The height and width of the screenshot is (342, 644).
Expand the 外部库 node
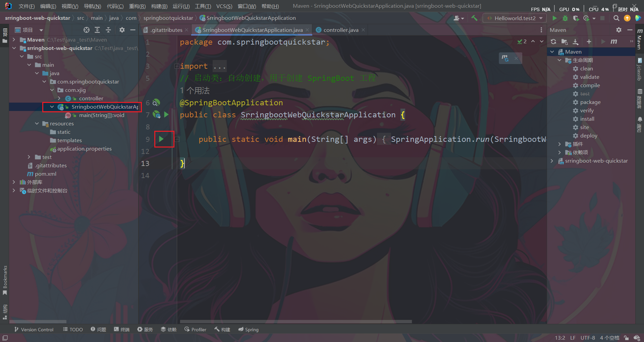14,182
